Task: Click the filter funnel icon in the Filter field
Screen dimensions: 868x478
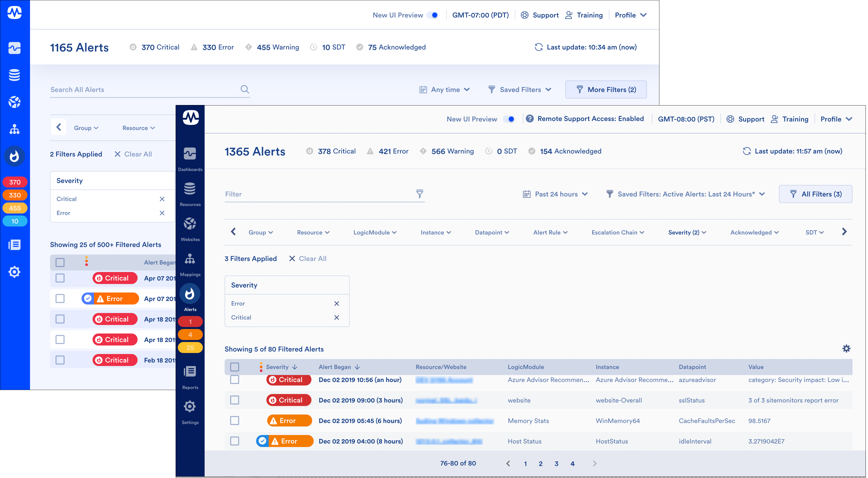Action: (x=419, y=194)
